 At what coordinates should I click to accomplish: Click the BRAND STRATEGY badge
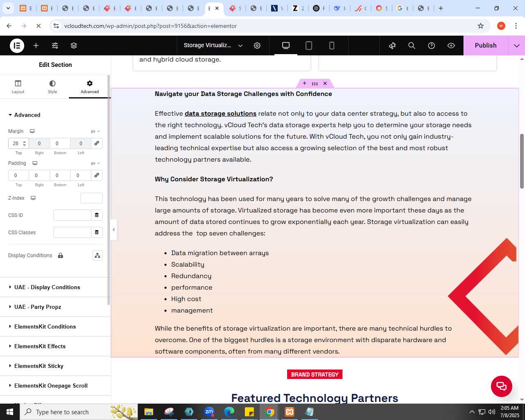click(315, 374)
